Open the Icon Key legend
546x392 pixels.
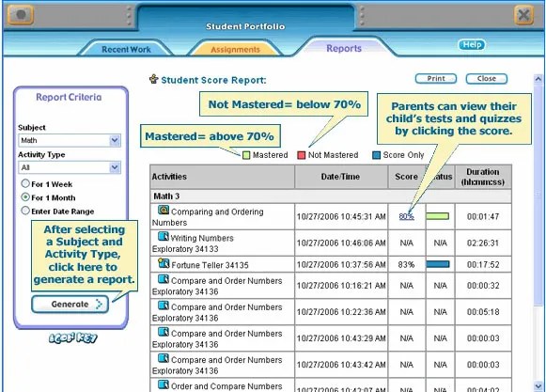tap(73, 338)
